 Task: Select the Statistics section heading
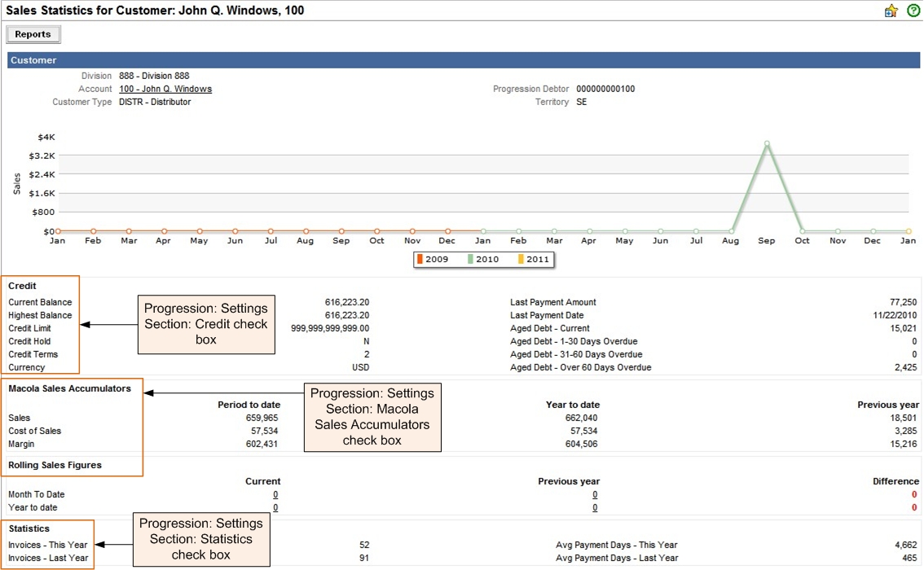click(29, 529)
